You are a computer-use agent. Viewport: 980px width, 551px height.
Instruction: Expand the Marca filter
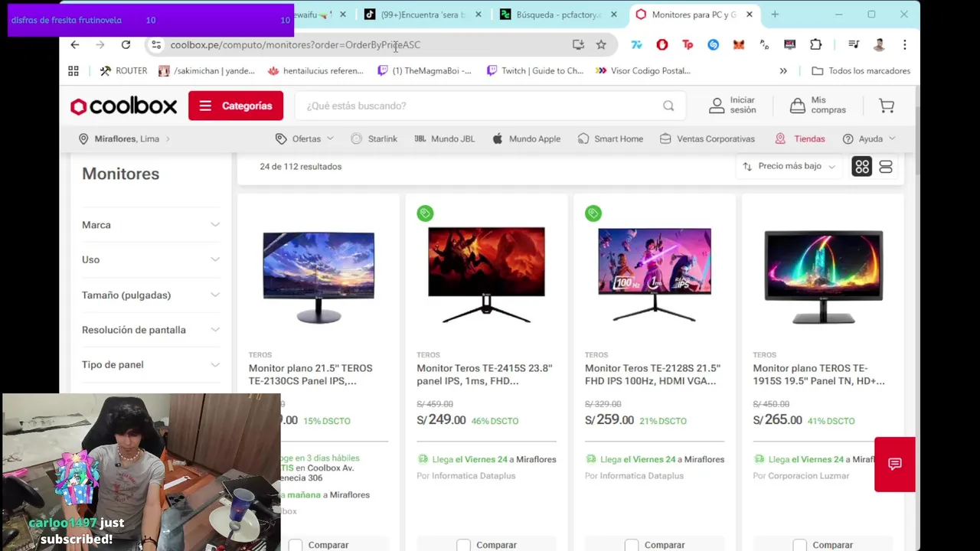tap(151, 225)
